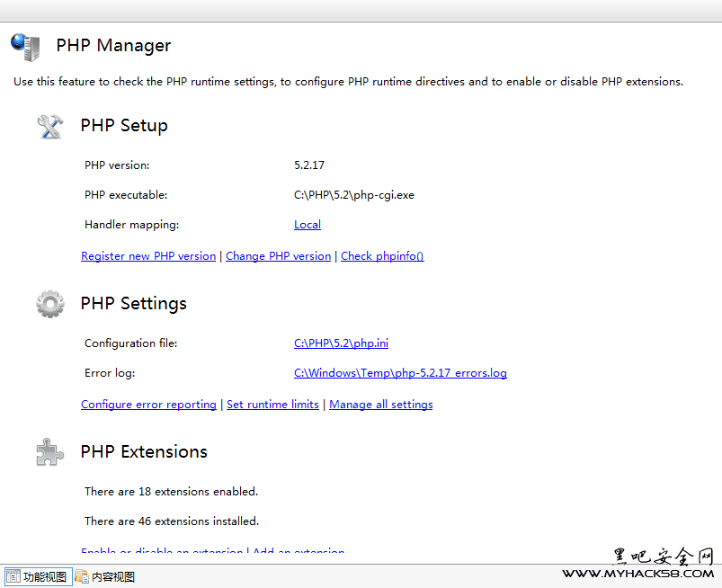Click the PHP Setup tools icon

(x=50, y=127)
